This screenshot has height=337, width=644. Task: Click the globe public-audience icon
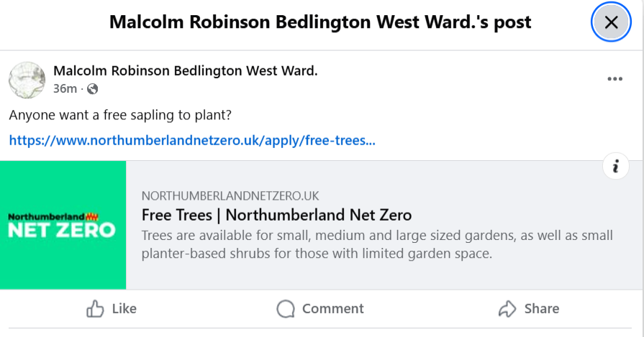92,89
